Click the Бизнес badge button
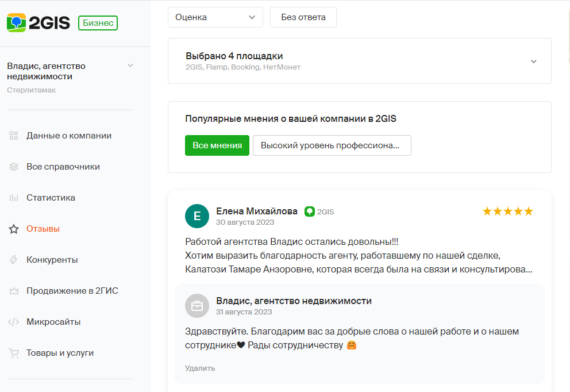This screenshot has width=570, height=392. click(98, 23)
